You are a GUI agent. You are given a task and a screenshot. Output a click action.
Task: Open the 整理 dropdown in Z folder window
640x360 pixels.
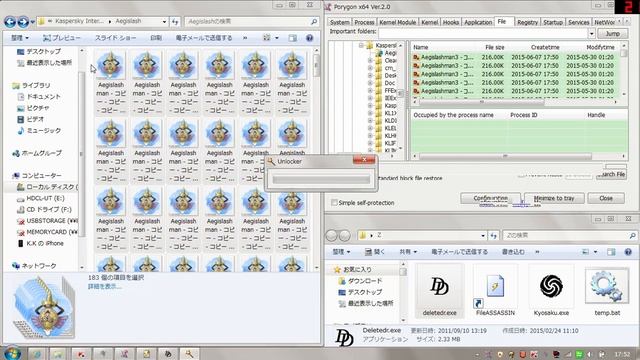coord(341,252)
